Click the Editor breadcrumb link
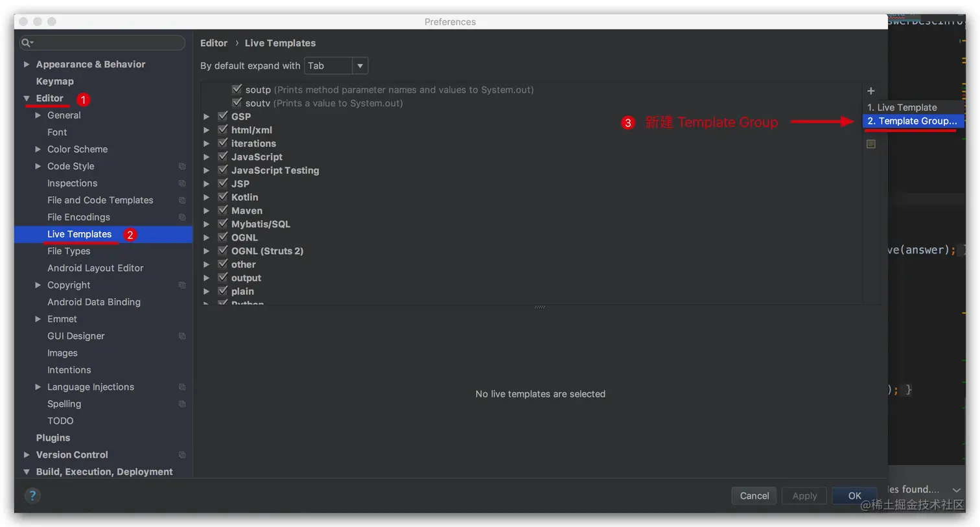This screenshot has height=527, width=980. click(214, 43)
